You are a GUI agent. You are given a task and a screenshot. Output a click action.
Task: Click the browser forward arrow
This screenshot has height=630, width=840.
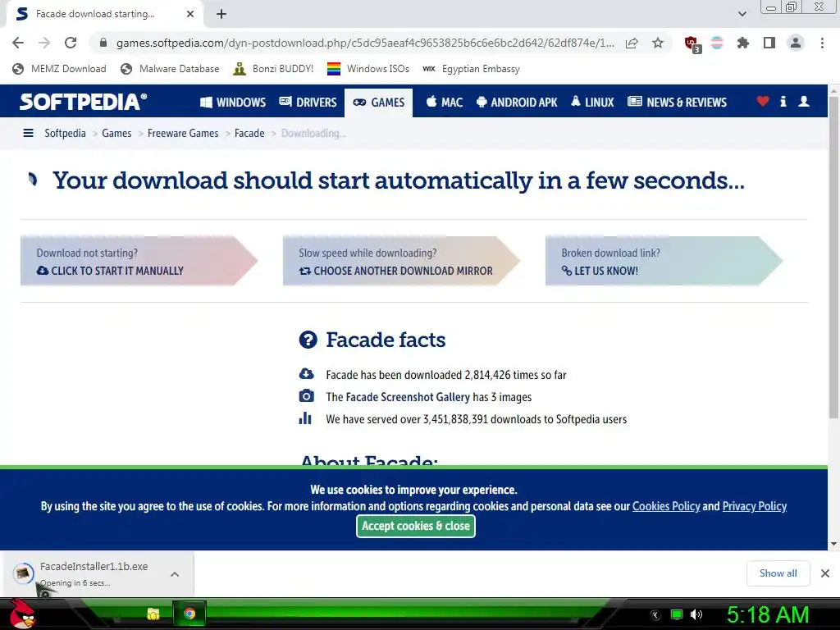44,43
